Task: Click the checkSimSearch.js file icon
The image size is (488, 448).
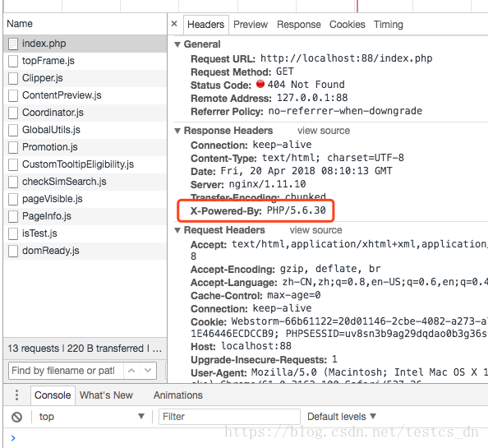Action: [x=13, y=182]
